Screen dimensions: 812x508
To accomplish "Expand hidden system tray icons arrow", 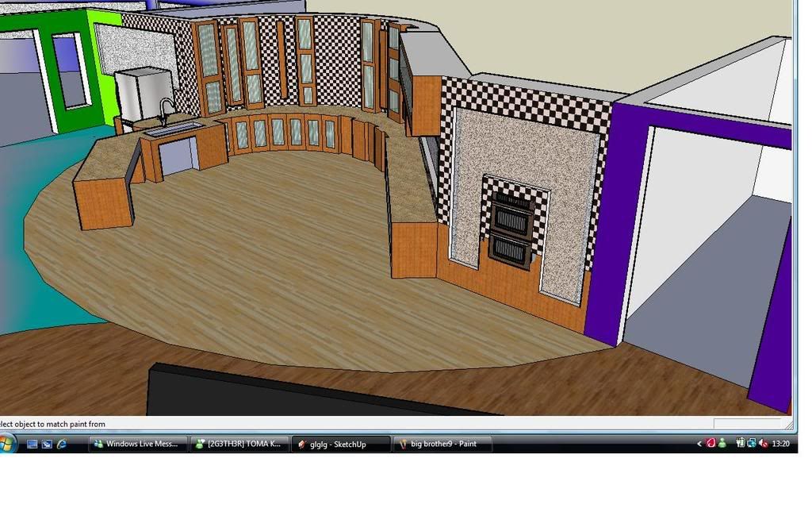I will [699, 444].
